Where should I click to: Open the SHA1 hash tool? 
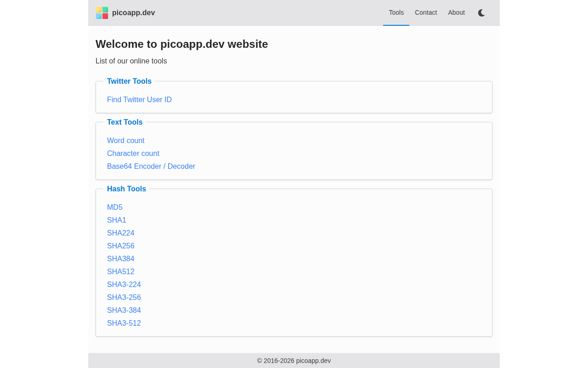[x=117, y=220]
